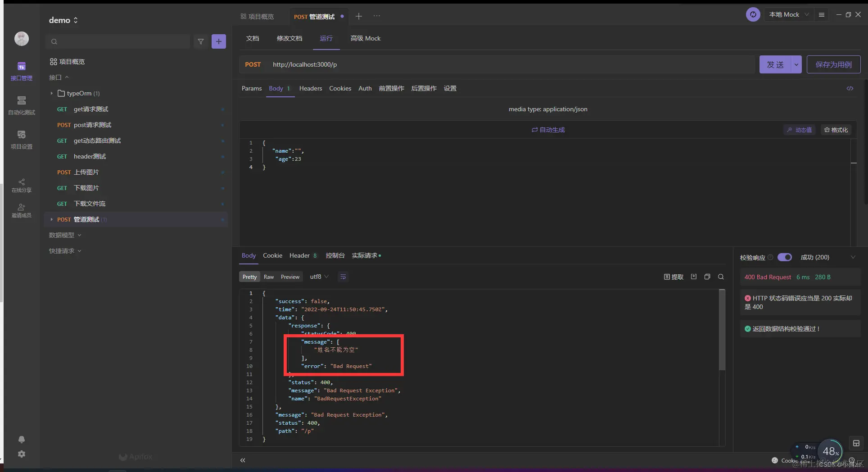Click the 保存为用例 button
The image size is (868, 472).
(833, 64)
